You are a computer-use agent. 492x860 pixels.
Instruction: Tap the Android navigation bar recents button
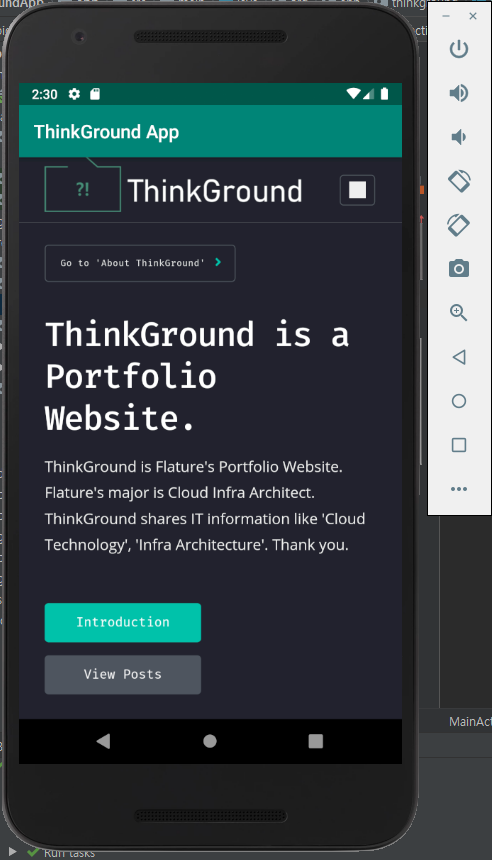pos(316,741)
